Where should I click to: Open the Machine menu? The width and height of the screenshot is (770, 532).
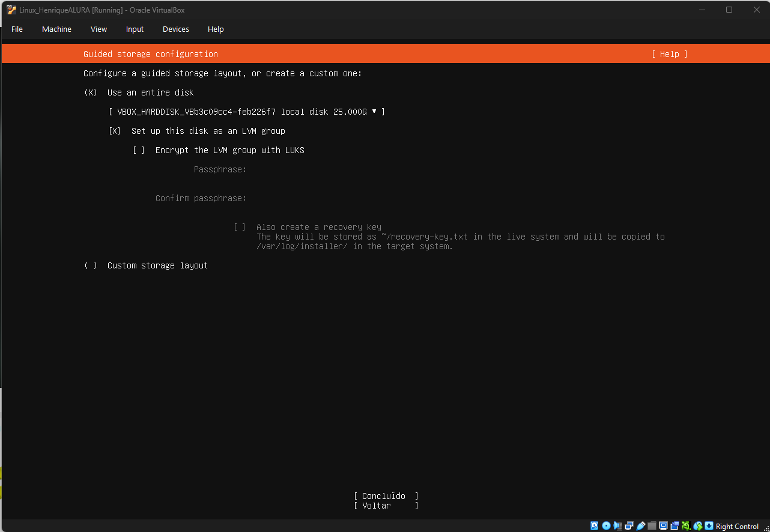[x=56, y=29]
